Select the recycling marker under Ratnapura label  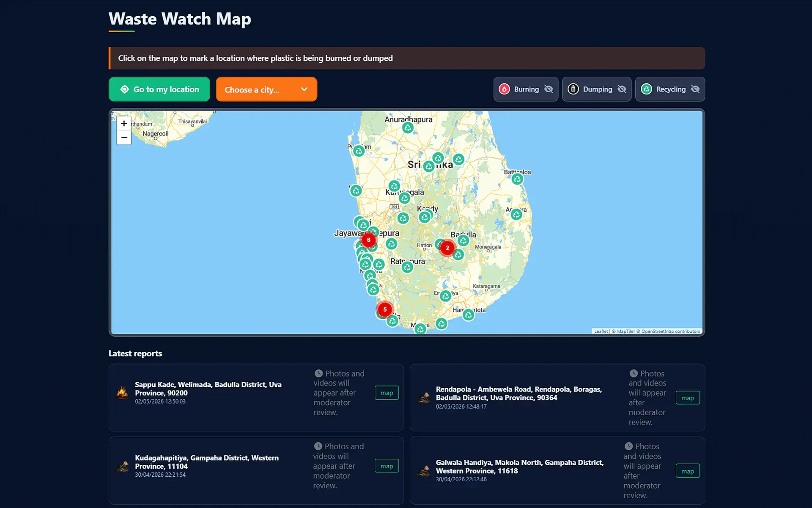407,267
